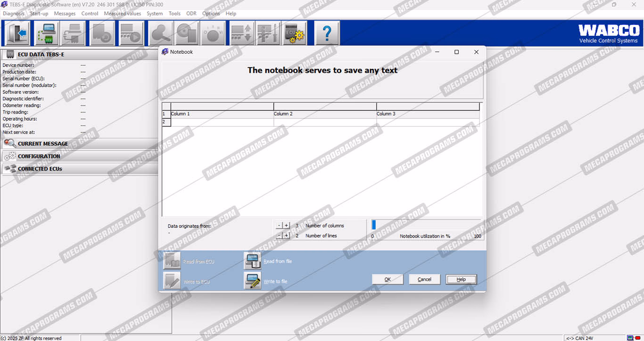Increase number of columns with plus button
Viewport: 644px width, 341px height.
tap(286, 225)
